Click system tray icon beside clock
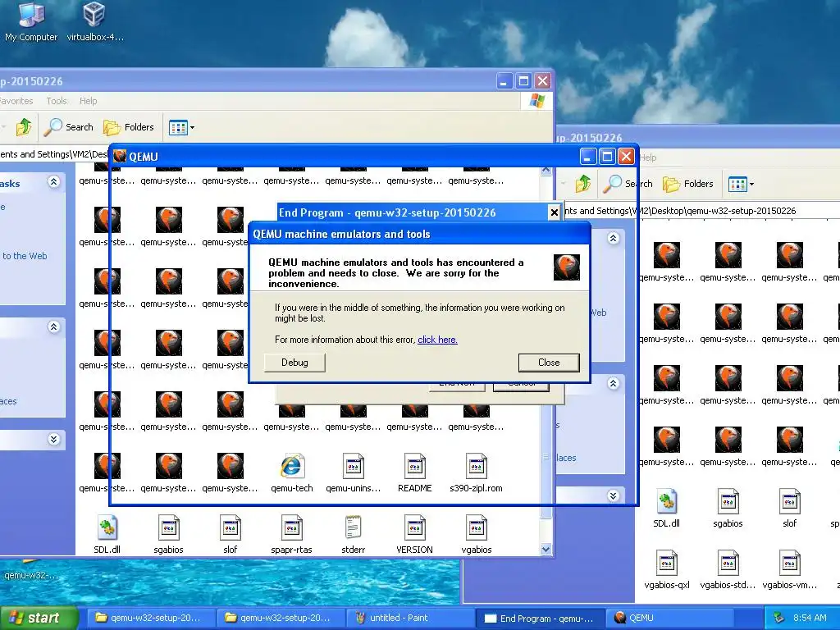This screenshot has height=630, width=840. pyautogui.click(x=779, y=619)
